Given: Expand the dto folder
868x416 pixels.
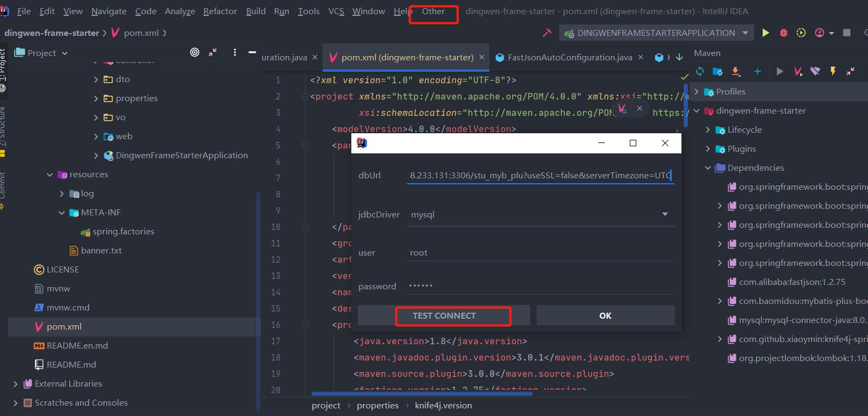Looking at the screenshot, I should click(x=96, y=79).
